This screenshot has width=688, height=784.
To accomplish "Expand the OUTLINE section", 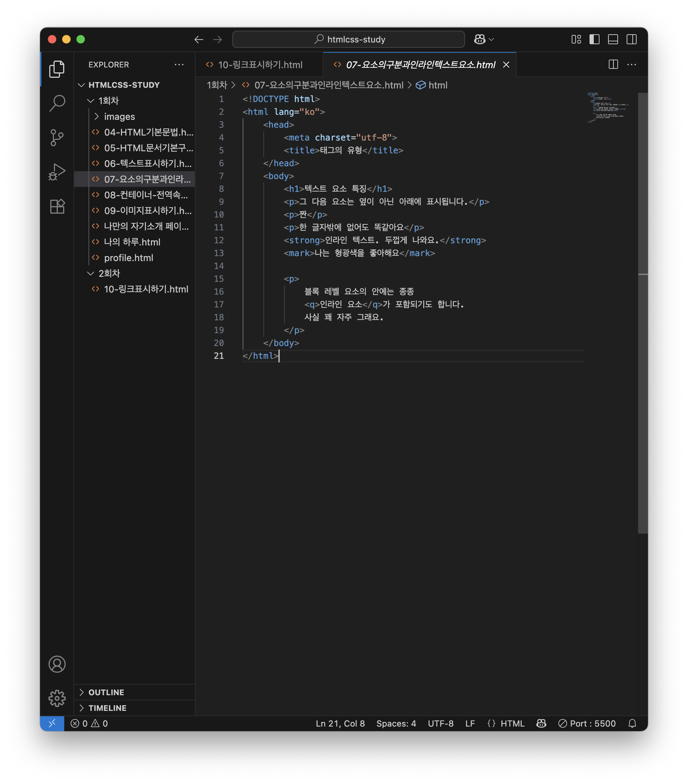I will tap(106, 692).
